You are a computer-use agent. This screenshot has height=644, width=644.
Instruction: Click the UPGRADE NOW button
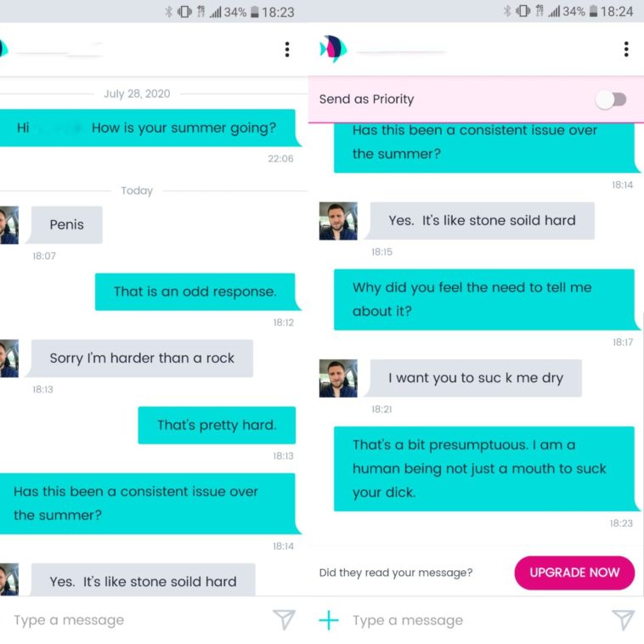pyautogui.click(x=574, y=573)
